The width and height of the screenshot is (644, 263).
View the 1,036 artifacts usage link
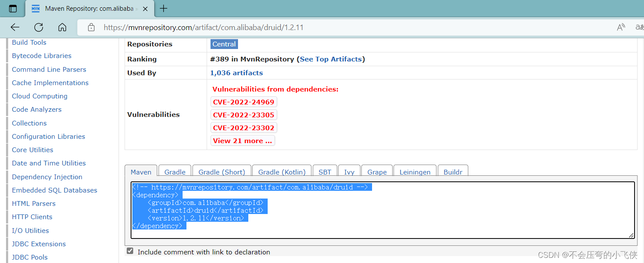pos(236,73)
